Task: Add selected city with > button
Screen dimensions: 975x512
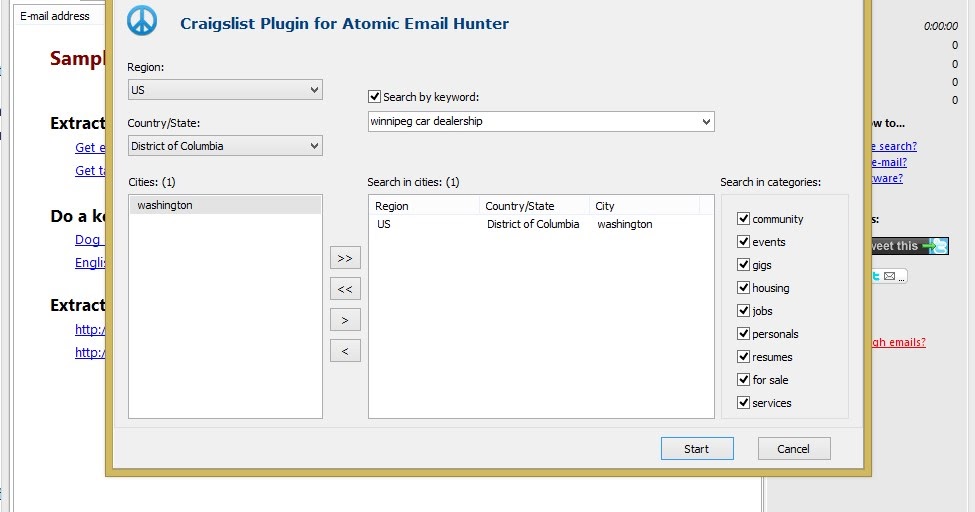Action: (x=345, y=320)
